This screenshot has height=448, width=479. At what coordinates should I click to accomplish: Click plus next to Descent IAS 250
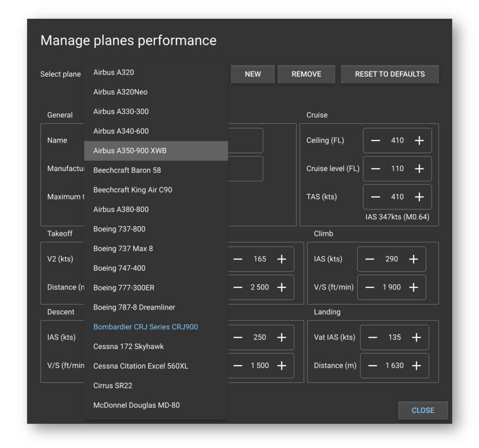[x=281, y=337]
